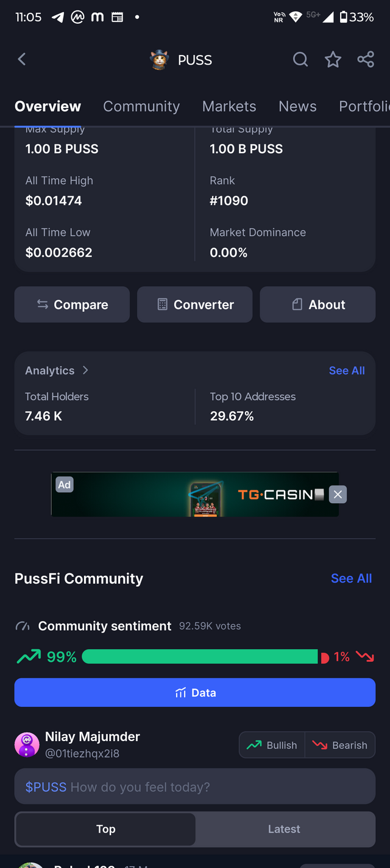Open the Compare button
Screen dimensions: 390x868
(72, 304)
